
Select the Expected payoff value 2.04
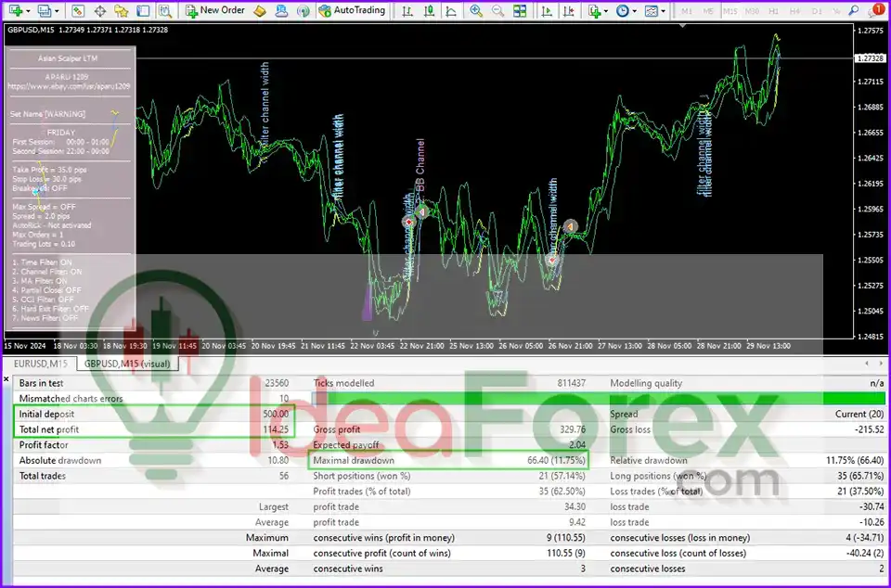pyautogui.click(x=576, y=445)
